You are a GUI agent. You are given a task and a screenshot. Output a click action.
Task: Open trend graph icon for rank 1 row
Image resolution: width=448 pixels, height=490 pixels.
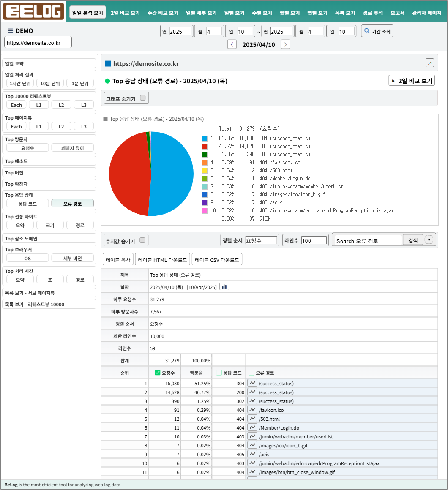[252, 383]
